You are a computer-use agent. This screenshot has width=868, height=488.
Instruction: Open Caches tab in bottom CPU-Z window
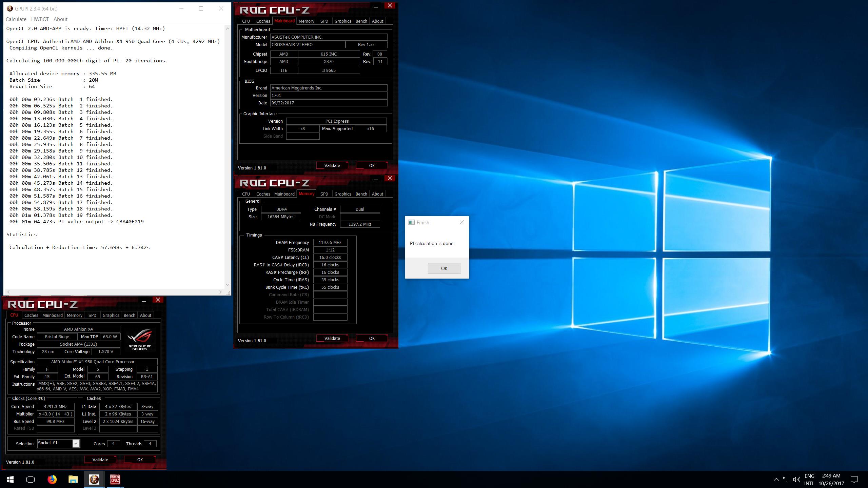[31, 315]
